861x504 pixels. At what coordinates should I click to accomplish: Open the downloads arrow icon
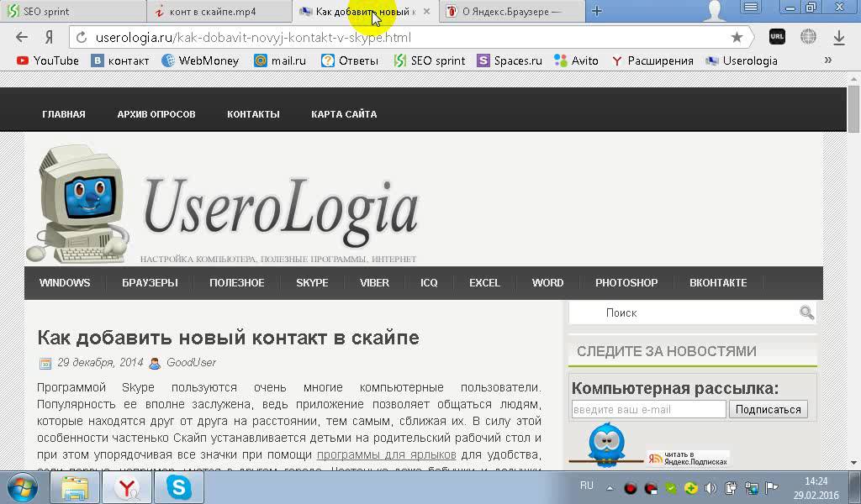click(839, 37)
